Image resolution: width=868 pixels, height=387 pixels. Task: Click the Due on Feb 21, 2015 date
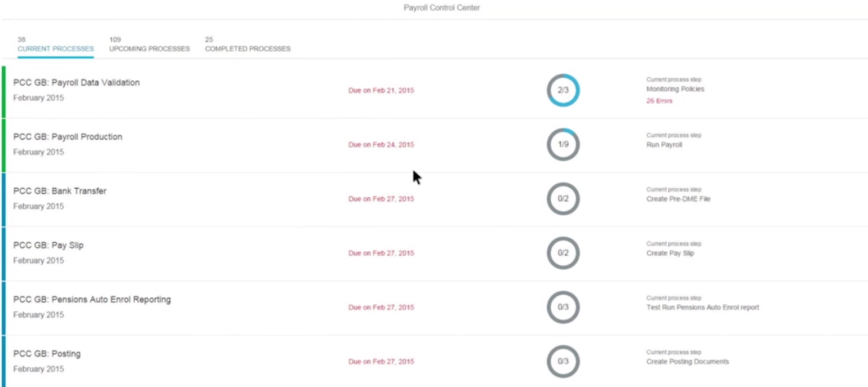381,90
